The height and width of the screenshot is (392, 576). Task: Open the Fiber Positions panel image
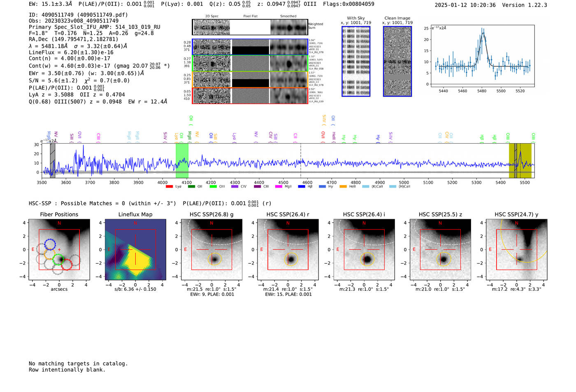(x=59, y=250)
